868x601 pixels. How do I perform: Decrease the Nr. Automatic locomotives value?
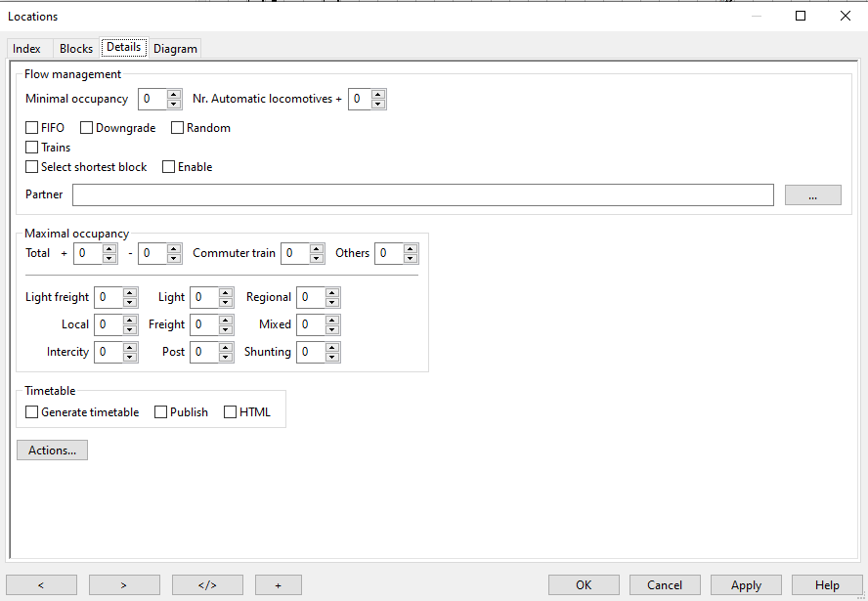click(x=378, y=104)
